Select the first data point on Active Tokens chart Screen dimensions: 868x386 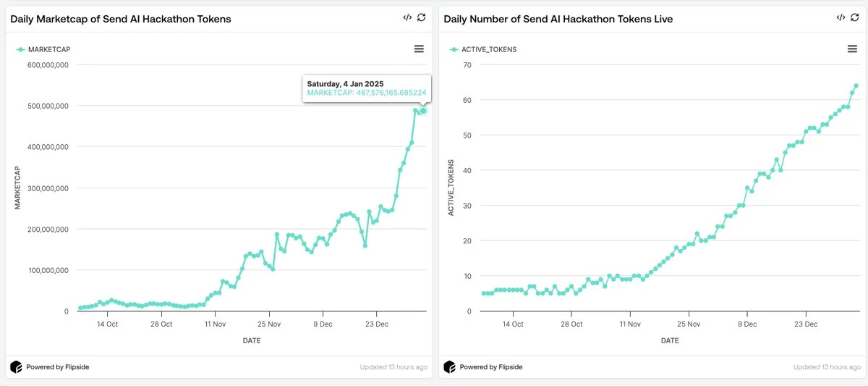483,293
